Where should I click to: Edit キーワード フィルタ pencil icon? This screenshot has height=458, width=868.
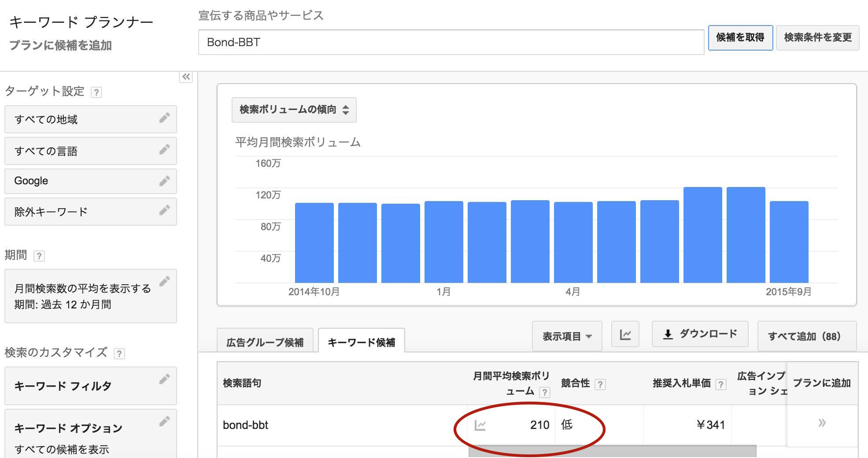point(164,379)
